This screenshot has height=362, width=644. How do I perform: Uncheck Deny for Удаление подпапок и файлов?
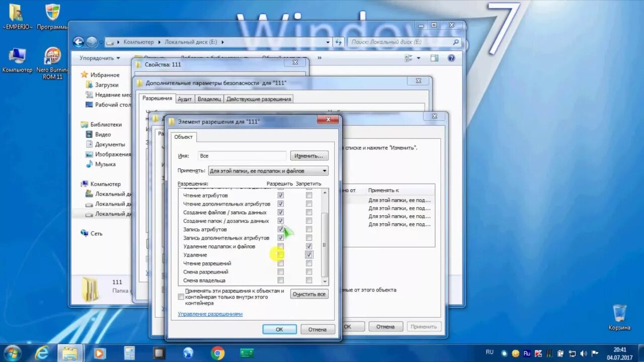tap(309, 246)
